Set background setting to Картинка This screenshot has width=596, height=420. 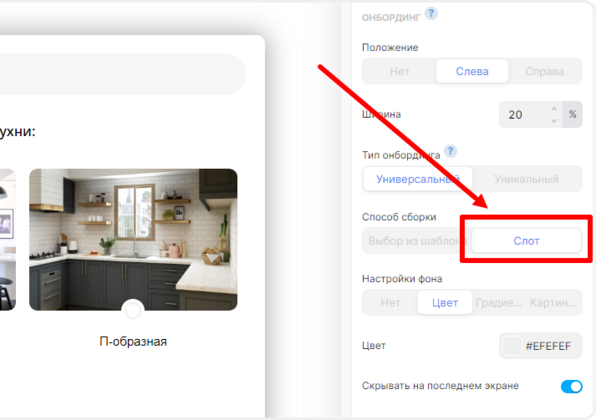[x=553, y=303]
